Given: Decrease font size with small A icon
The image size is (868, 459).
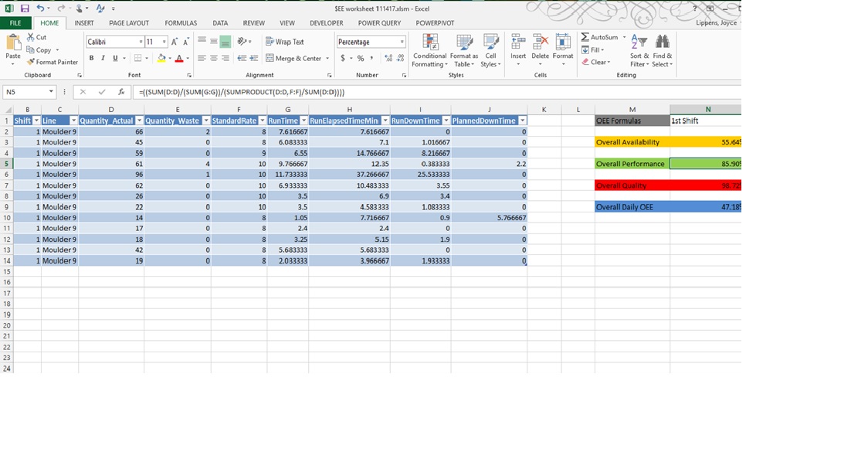Looking at the screenshot, I should (186, 42).
